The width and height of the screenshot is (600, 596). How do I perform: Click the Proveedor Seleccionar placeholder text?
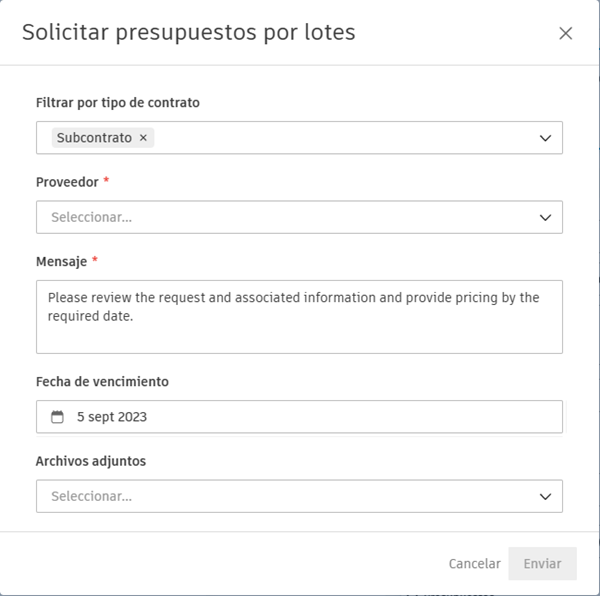click(91, 217)
